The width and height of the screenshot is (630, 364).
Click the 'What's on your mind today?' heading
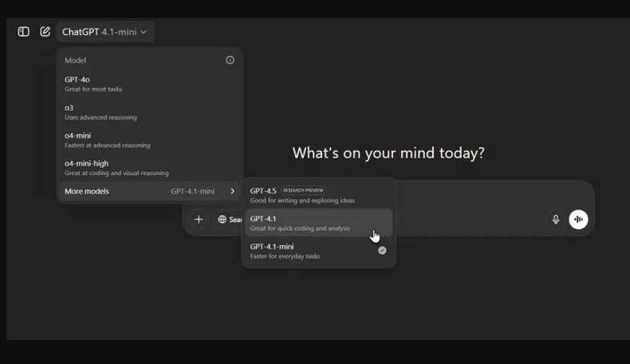[388, 153]
